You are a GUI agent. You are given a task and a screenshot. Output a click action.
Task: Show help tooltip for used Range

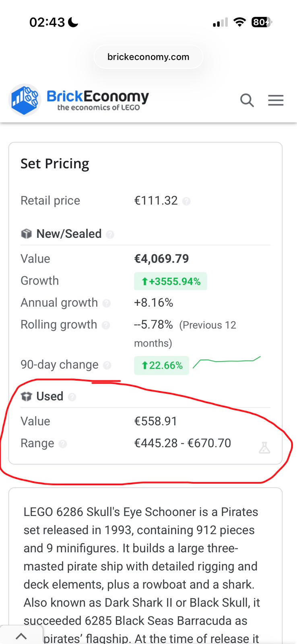click(63, 444)
